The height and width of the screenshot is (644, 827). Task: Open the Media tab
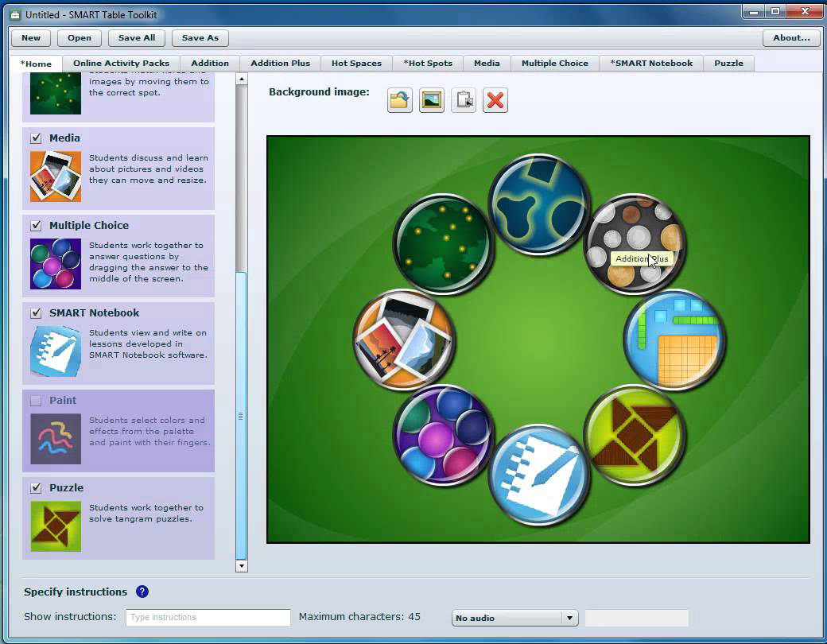pyautogui.click(x=487, y=64)
